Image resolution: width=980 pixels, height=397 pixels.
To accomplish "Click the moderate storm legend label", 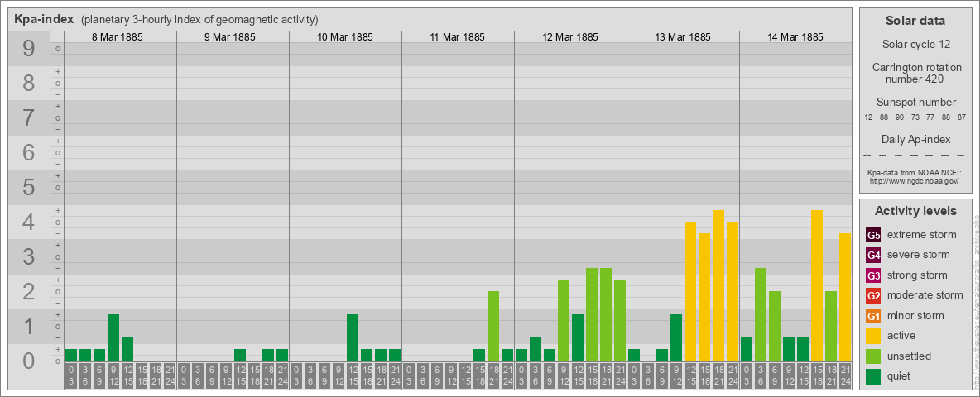I will tap(925, 294).
